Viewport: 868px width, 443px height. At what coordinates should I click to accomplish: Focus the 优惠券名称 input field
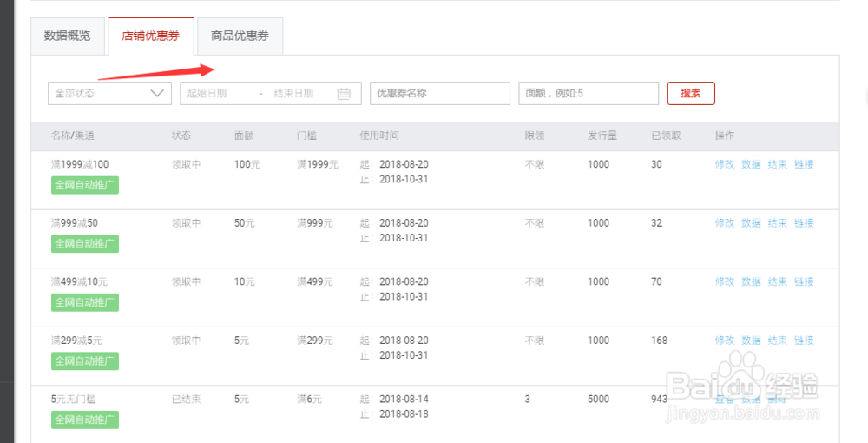click(x=439, y=94)
